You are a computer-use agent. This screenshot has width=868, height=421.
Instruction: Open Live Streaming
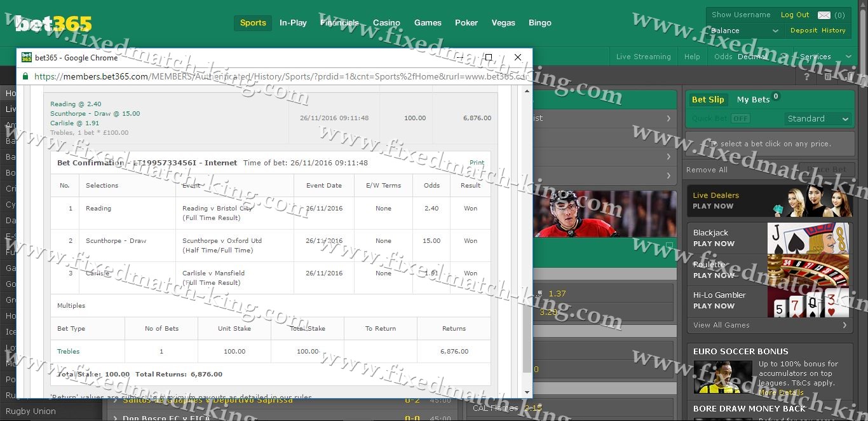(x=643, y=57)
